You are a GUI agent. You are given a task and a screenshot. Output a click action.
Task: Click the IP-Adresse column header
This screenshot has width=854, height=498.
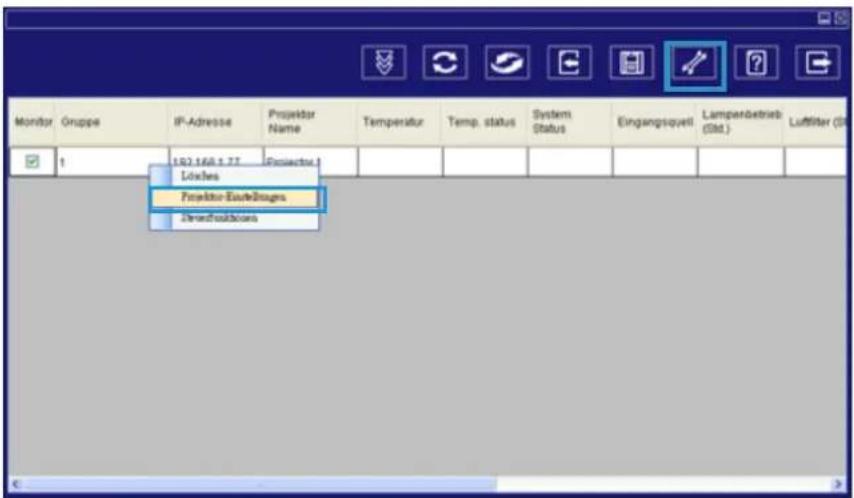click(x=215, y=122)
